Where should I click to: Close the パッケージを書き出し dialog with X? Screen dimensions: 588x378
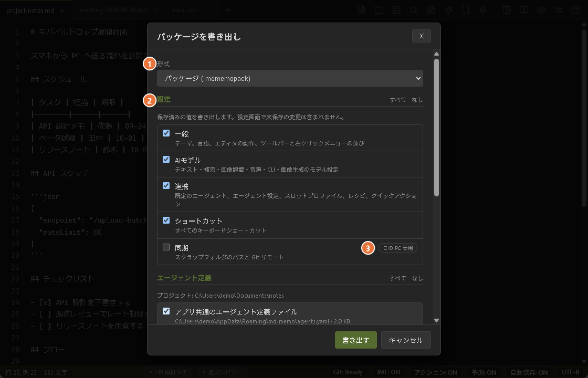pyautogui.click(x=422, y=36)
